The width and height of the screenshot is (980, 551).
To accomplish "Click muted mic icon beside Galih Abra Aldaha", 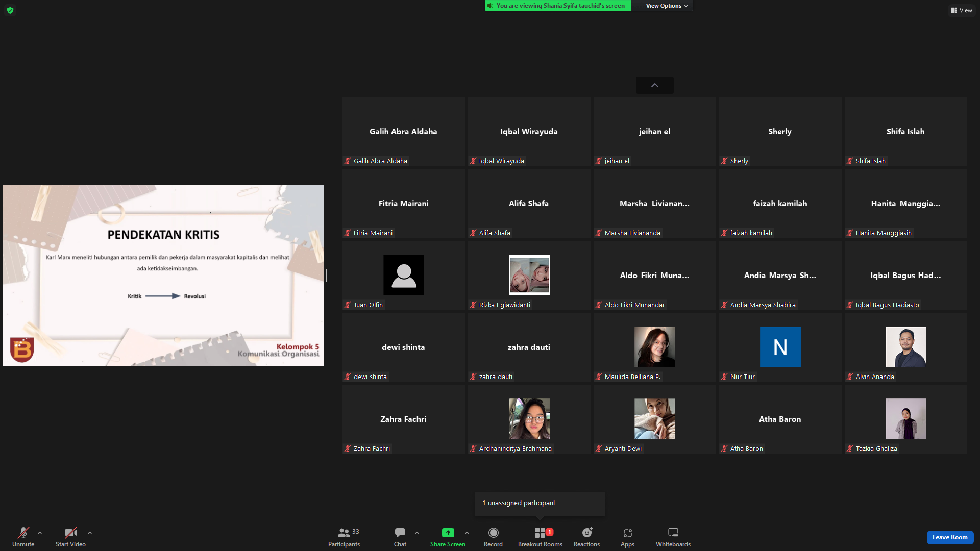I will tap(348, 161).
